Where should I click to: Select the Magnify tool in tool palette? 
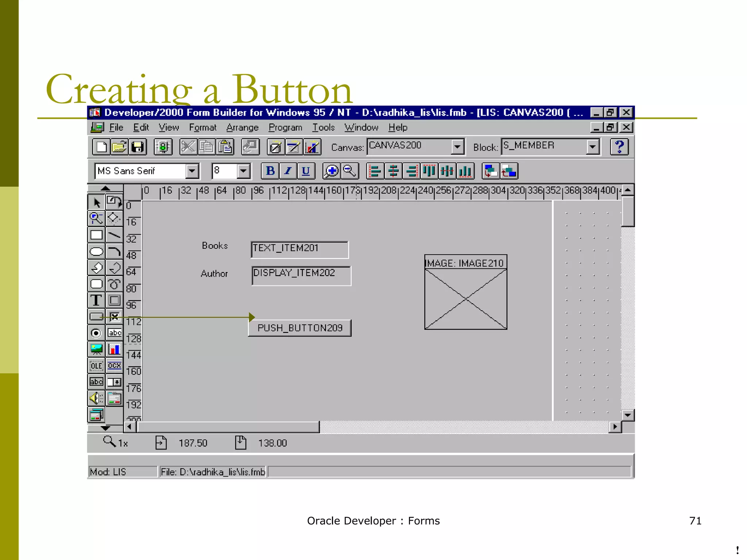(96, 219)
